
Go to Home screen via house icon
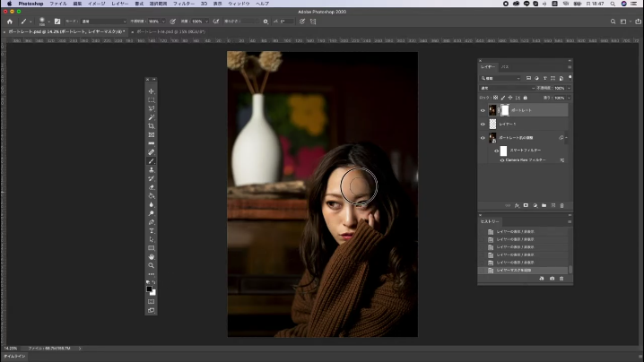(10, 22)
